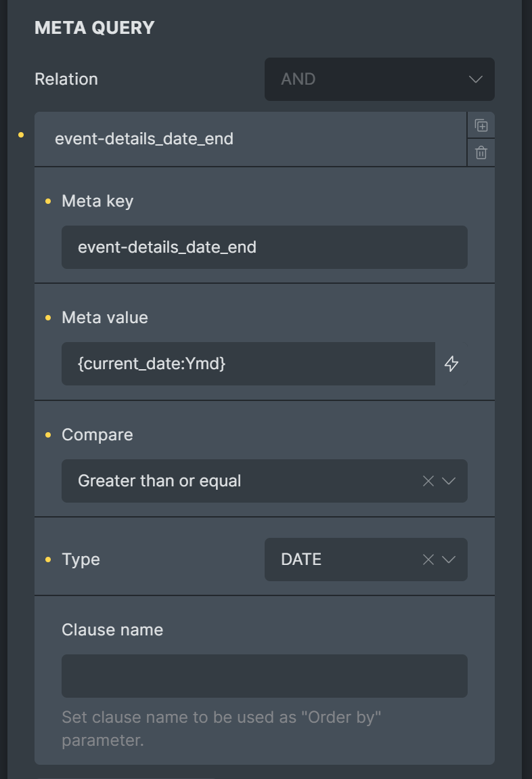Focus the Clause name input field

[265, 675]
